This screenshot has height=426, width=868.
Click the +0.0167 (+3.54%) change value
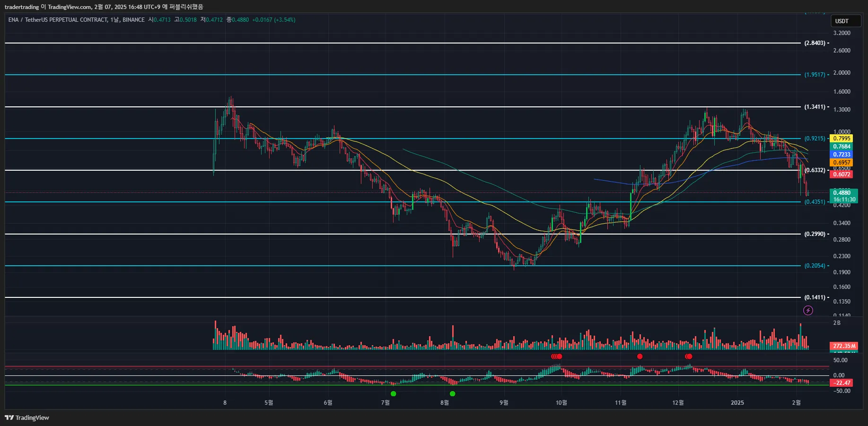coord(274,20)
